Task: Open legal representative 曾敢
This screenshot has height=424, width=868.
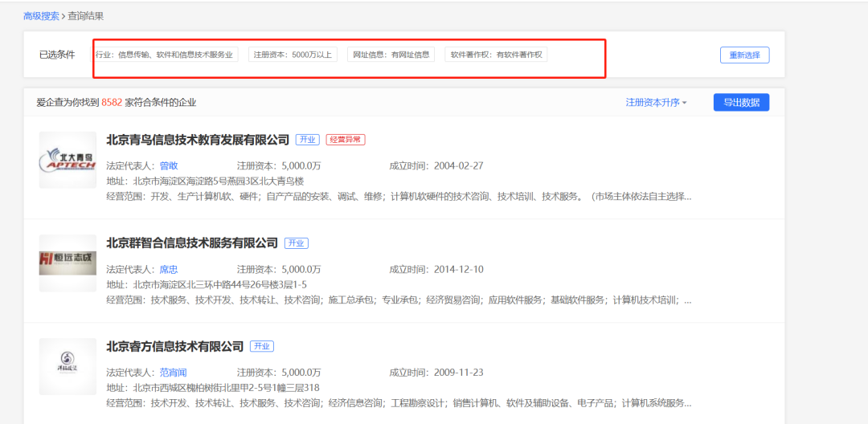Action: [x=169, y=166]
